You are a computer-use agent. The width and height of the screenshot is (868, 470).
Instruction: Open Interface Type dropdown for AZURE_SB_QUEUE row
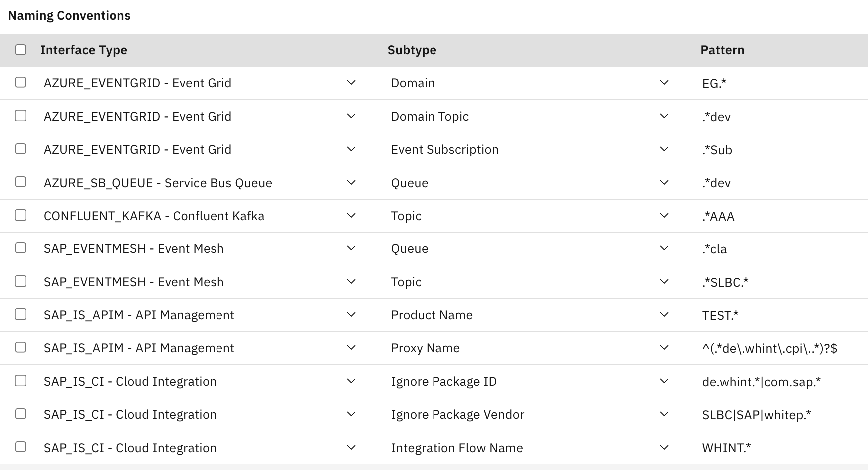click(351, 182)
